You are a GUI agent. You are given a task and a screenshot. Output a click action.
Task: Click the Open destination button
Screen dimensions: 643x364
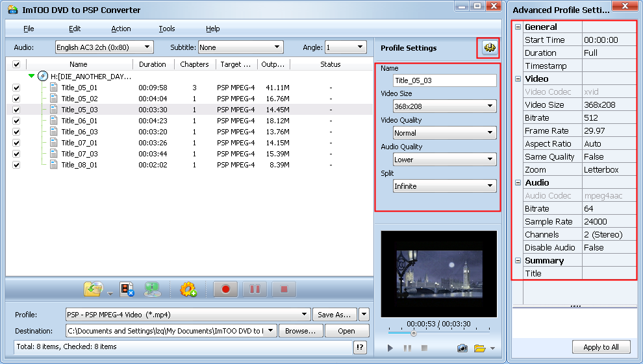347,331
